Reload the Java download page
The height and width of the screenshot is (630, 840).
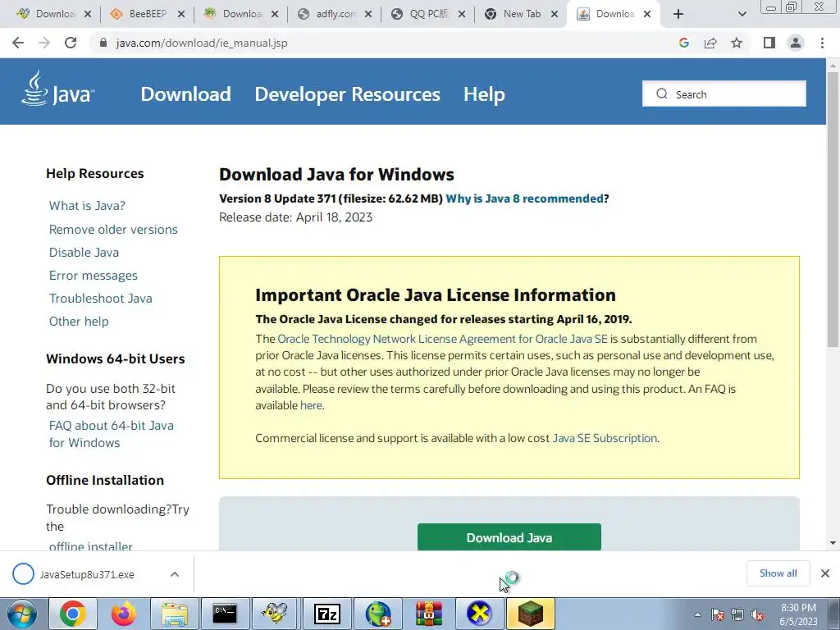click(71, 43)
